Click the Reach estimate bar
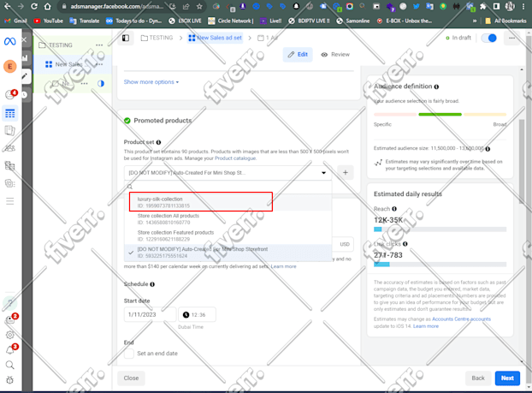 440,229
